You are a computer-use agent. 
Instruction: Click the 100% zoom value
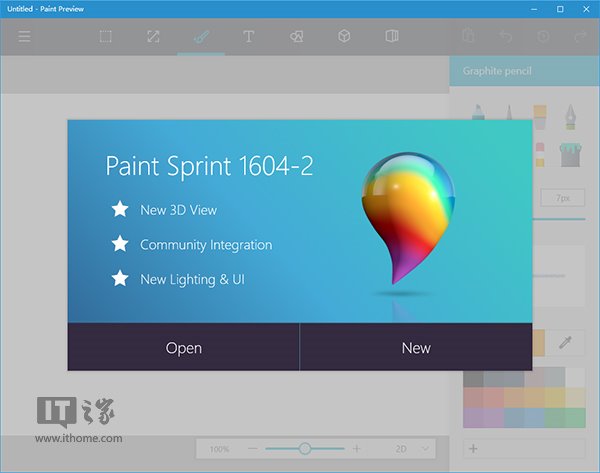pos(219,449)
